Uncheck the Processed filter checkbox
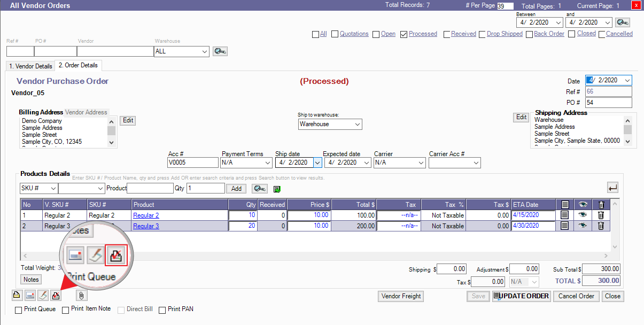The height and width of the screenshot is (325, 644). 404,34
